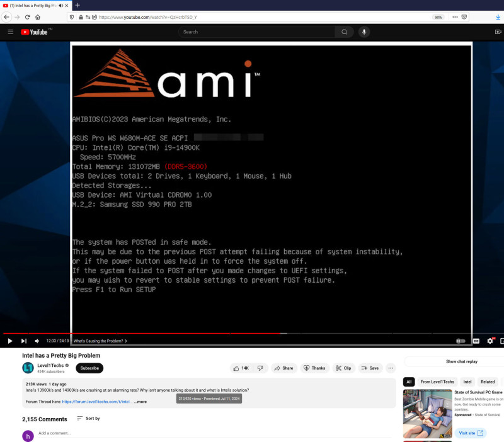Seek on the red video progress bar
Image resolution: width=504 pixels, height=442 pixels.
[x=252, y=334]
